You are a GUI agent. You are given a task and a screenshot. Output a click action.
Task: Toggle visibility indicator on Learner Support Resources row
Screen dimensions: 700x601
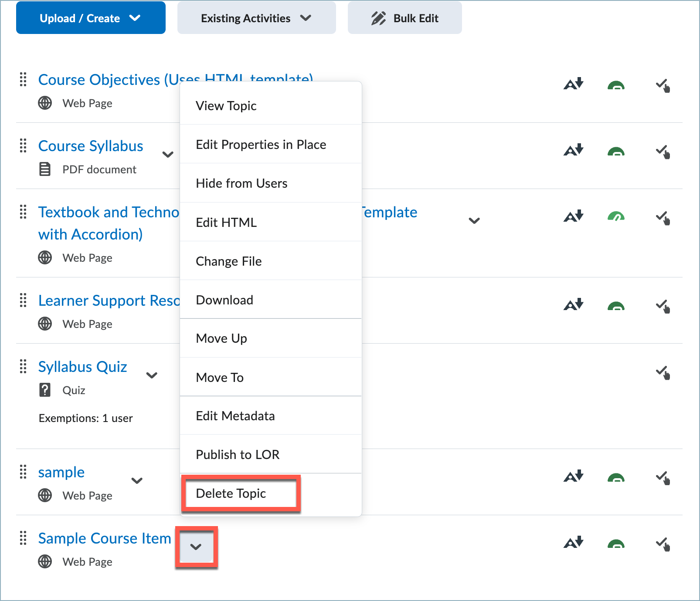pyautogui.click(x=616, y=306)
